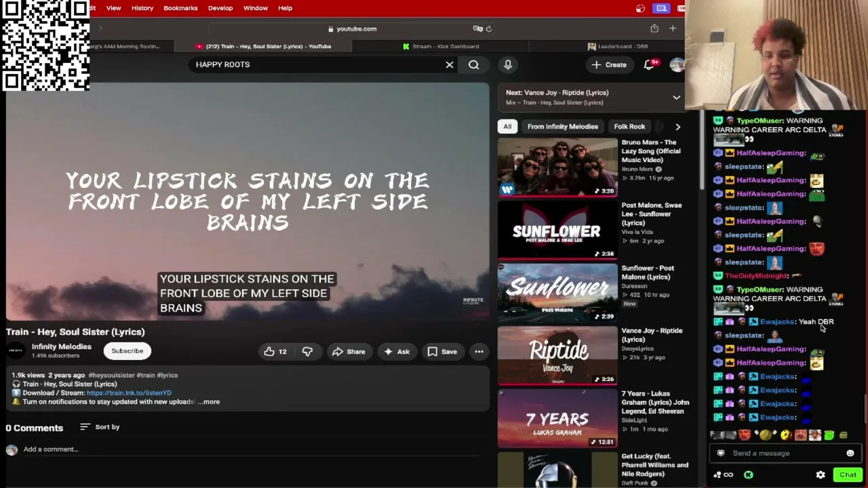The image size is (868, 488).
Task: Open the 7 Years Lukas Graham thumbnail
Action: click(x=557, y=418)
